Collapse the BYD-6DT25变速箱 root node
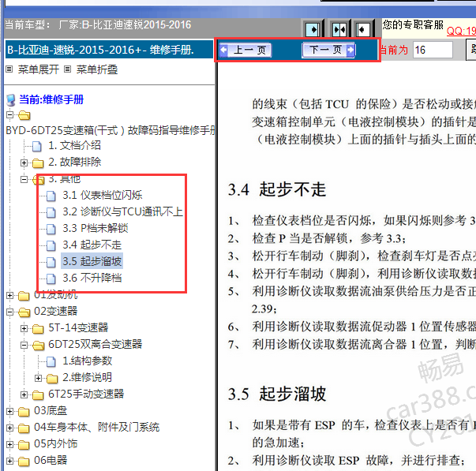This screenshot has width=476, height=471. pyautogui.click(x=9, y=115)
